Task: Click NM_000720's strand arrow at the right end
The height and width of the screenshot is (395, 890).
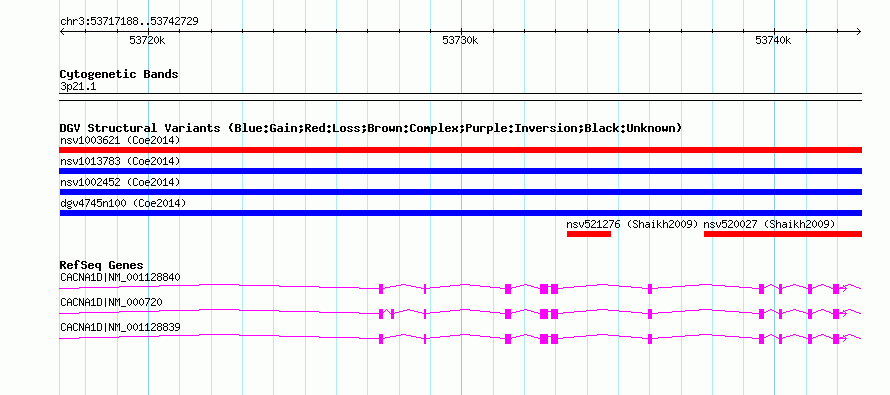Action: click(844, 314)
